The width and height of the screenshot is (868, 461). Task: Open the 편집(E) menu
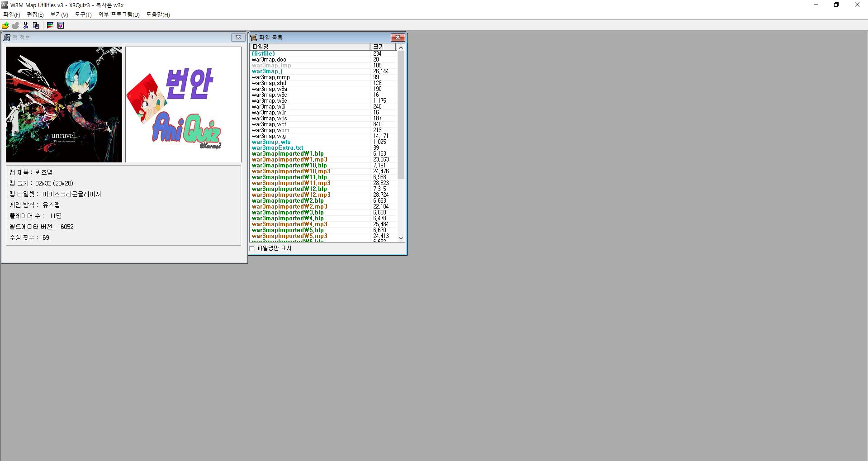[35, 14]
